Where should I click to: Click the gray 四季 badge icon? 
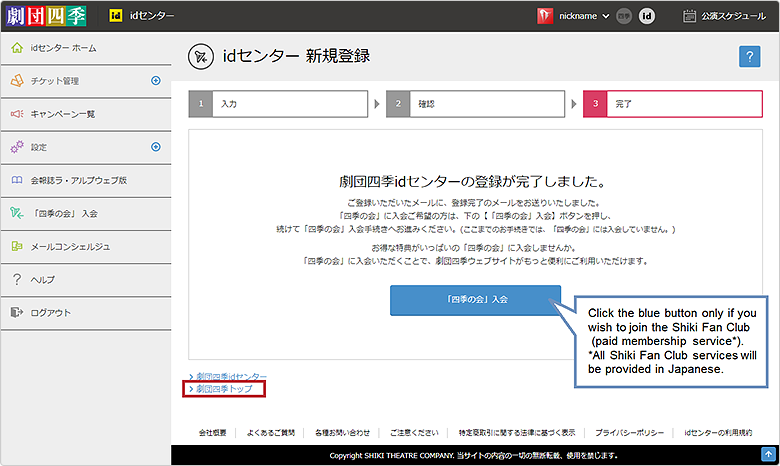[x=624, y=16]
